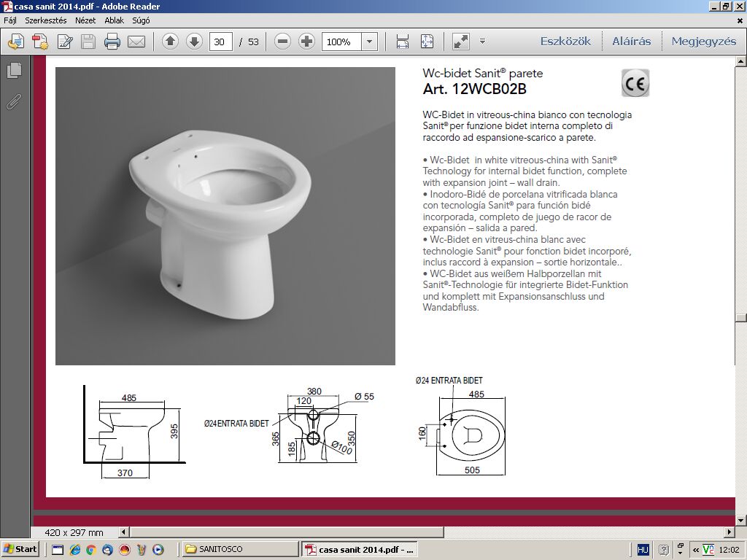Click the CE mark logo
The width and height of the screenshot is (747, 560).
(635, 83)
